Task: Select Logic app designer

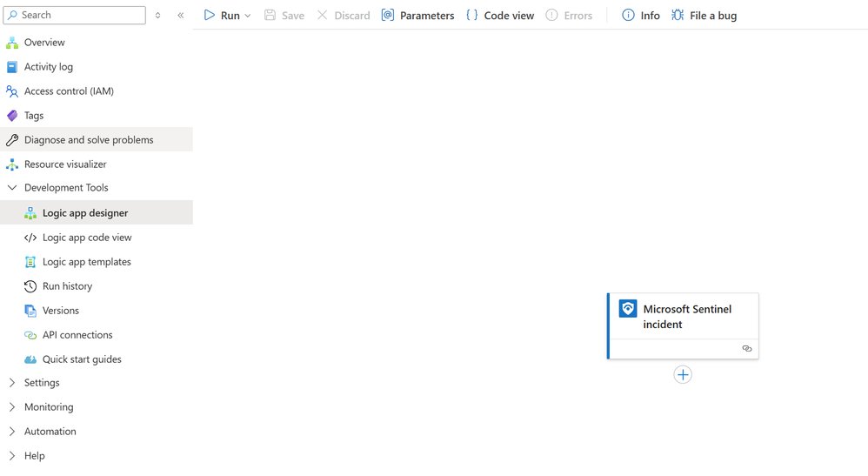Action: [97, 213]
